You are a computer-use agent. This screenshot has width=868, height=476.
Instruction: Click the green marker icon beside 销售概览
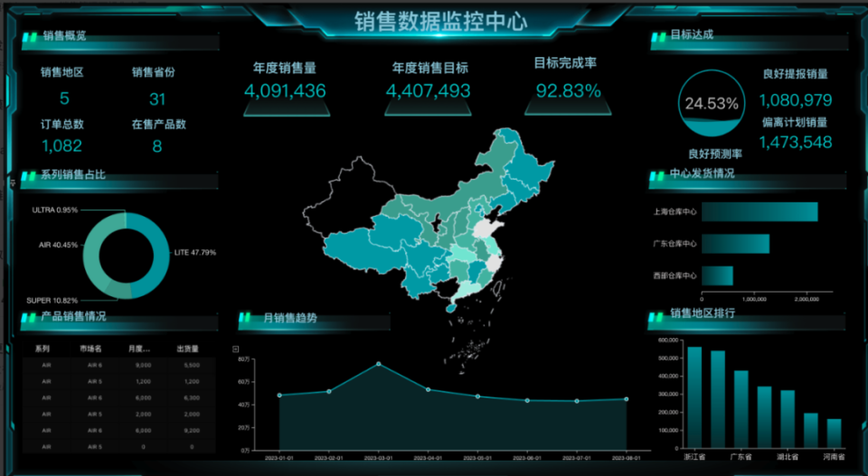(x=33, y=37)
